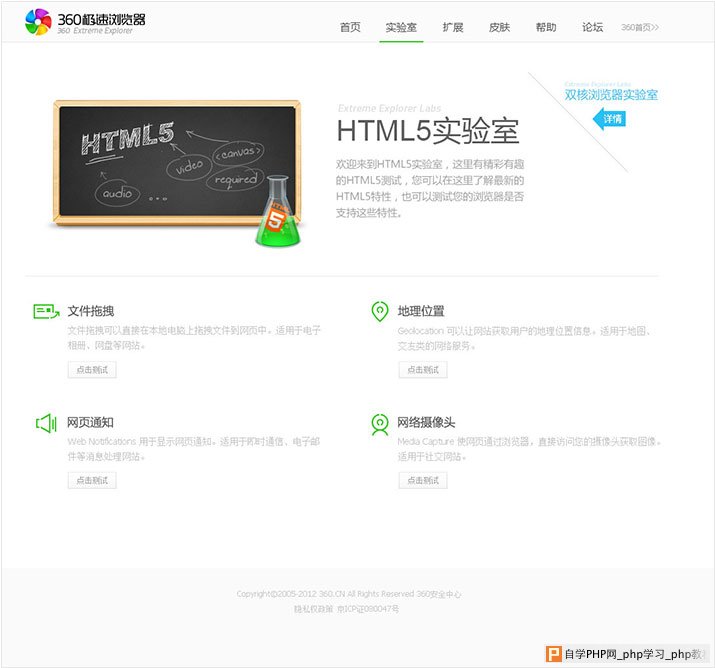Click the 文件拖拽 heading
The width and height of the screenshot is (715, 668).
[x=91, y=311]
